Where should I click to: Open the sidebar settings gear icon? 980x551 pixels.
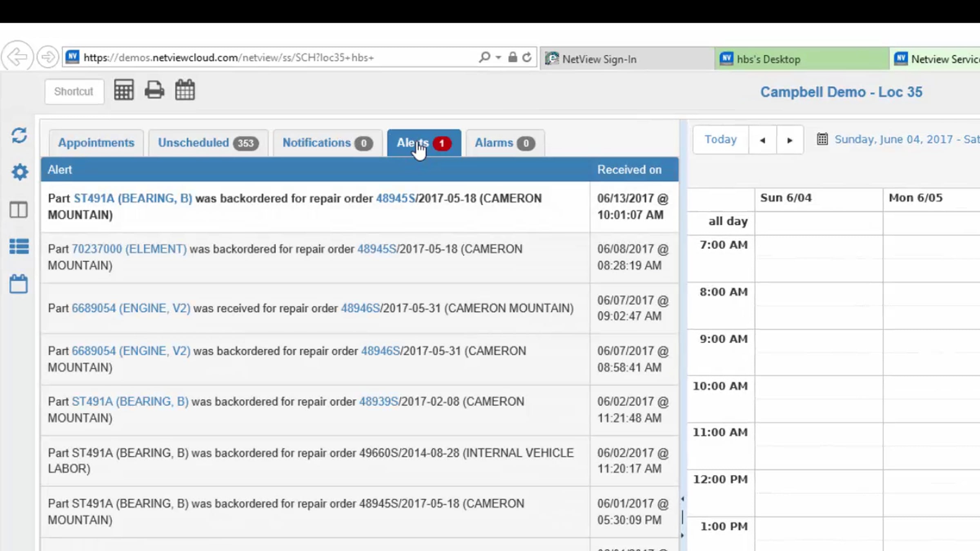(x=19, y=172)
